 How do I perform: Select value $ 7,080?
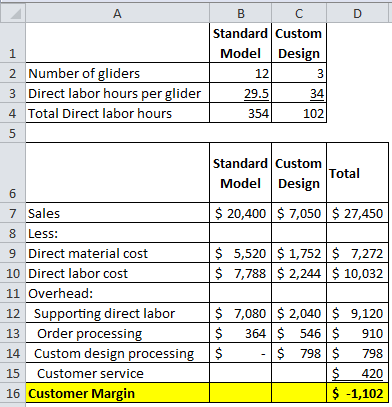[x=240, y=313]
